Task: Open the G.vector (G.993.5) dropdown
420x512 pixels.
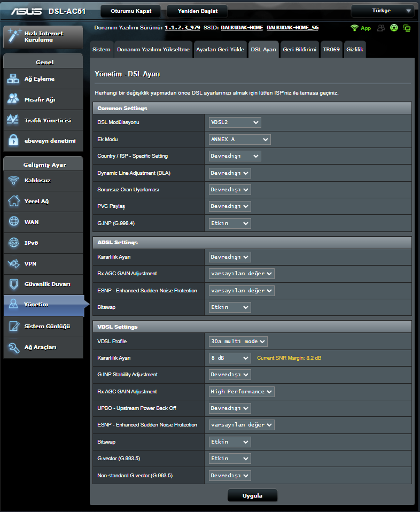Action: point(230,459)
